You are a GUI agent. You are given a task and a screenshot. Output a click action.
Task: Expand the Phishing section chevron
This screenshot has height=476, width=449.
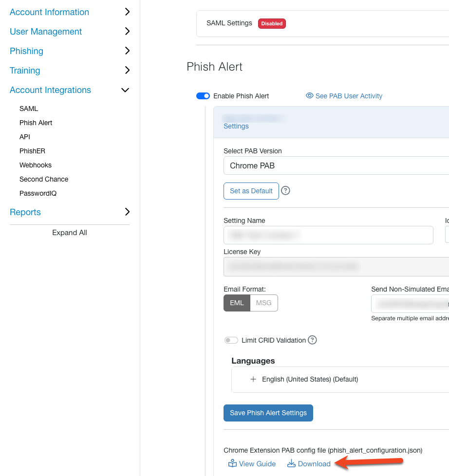pyautogui.click(x=127, y=51)
